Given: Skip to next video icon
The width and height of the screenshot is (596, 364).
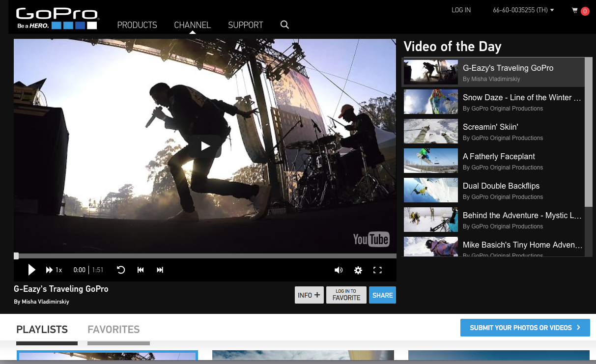Looking at the screenshot, I should pyautogui.click(x=160, y=270).
